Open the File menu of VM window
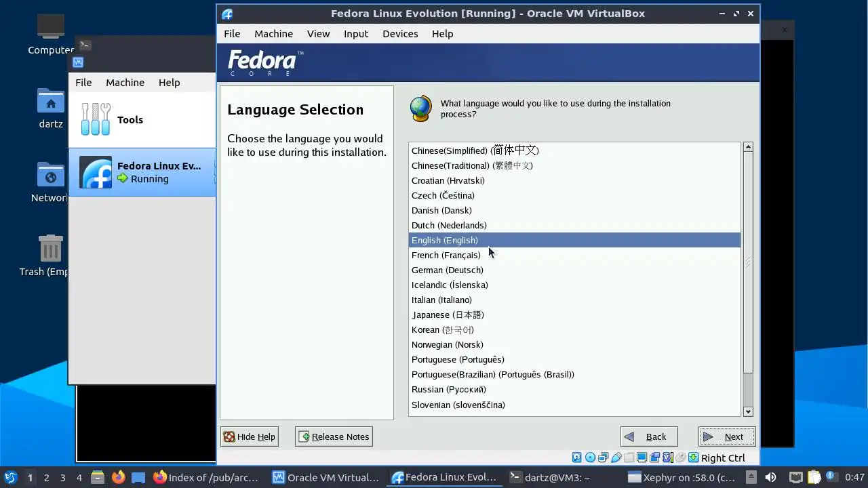Image resolution: width=868 pixels, height=488 pixels. [x=232, y=33]
